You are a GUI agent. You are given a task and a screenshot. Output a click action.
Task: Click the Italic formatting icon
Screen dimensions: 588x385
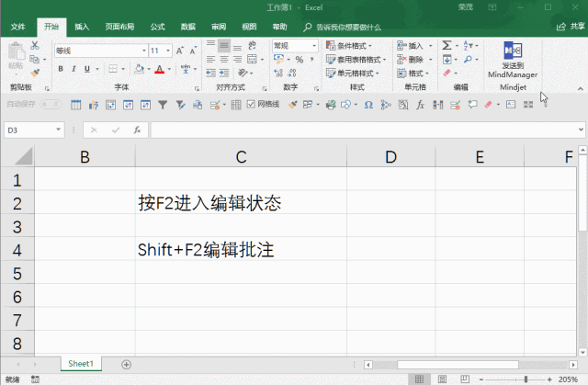[x=73, y=69]
